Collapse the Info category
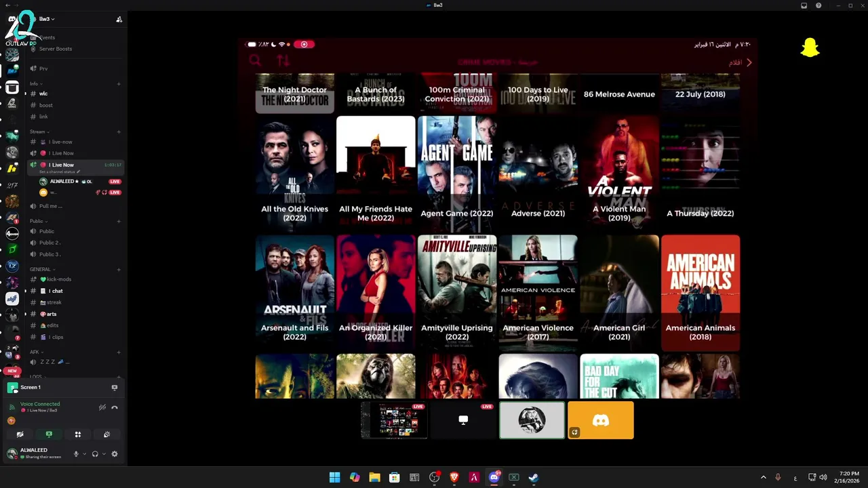The width and height of the screenshot is (868, 488). [x=36, y=84]
